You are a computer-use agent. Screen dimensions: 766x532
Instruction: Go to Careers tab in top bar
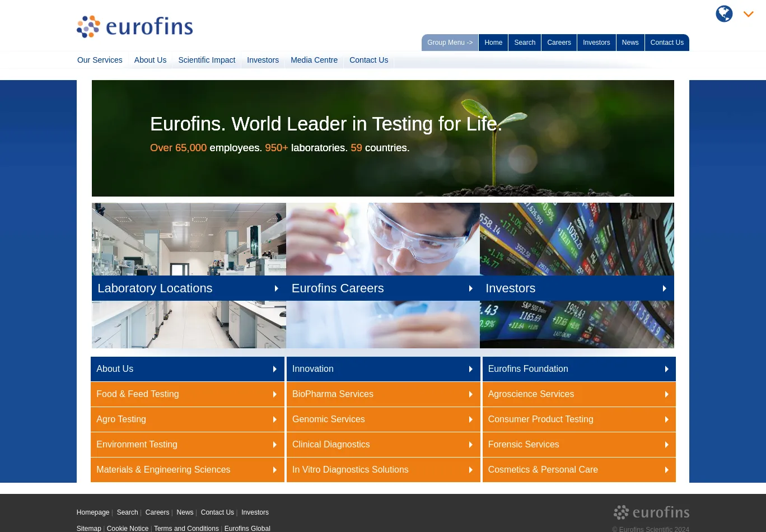(x=559, y=43)
